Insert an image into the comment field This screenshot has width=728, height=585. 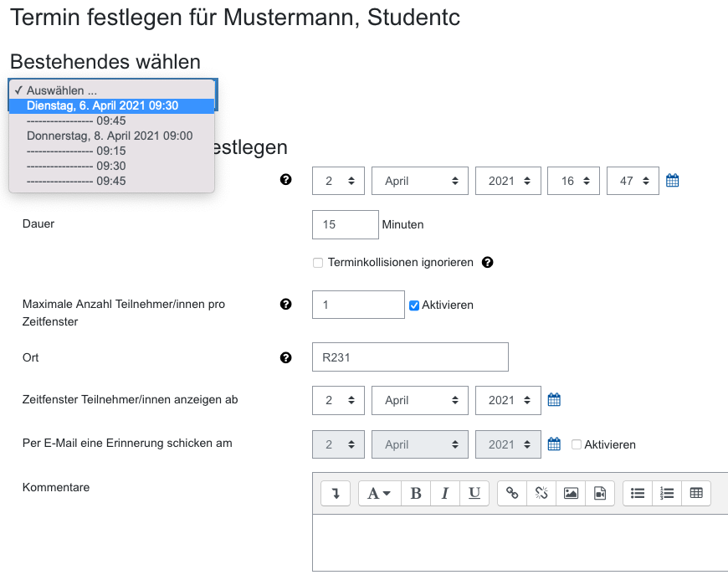[x=570, y=493]
